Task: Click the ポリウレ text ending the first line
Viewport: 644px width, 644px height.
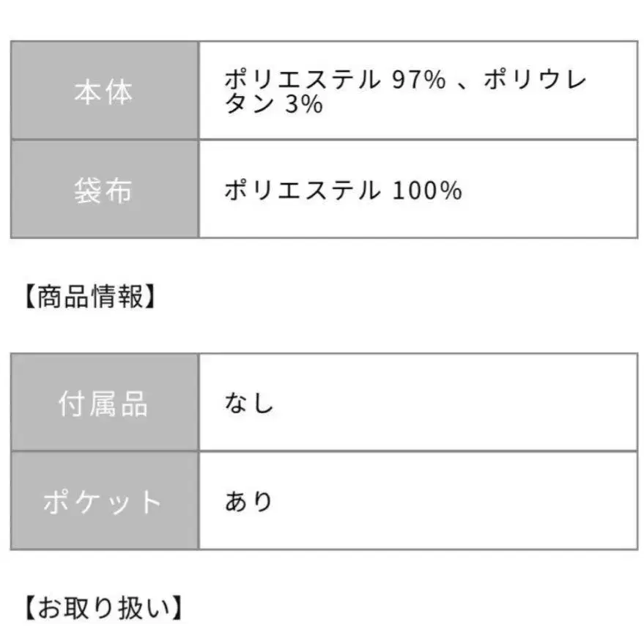Action: click(535, 79)
